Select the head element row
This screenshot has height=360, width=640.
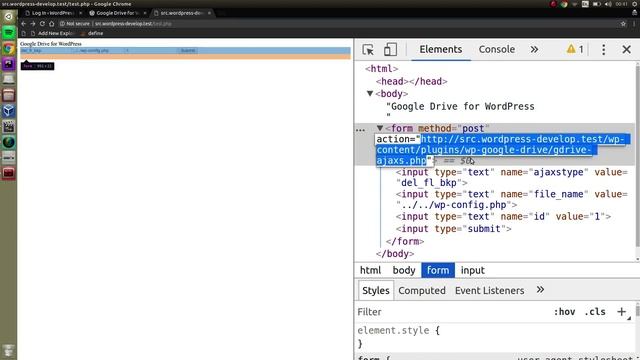click(x=411, y=81)
